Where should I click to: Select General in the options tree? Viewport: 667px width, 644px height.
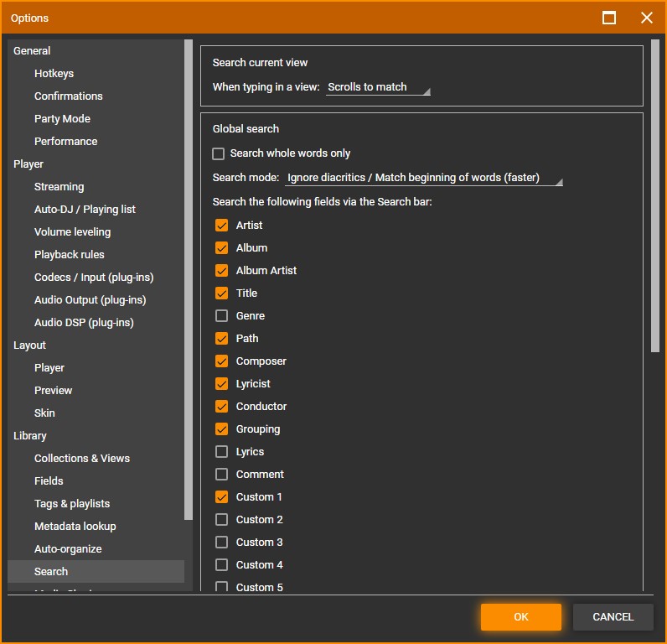click(32, 50)
